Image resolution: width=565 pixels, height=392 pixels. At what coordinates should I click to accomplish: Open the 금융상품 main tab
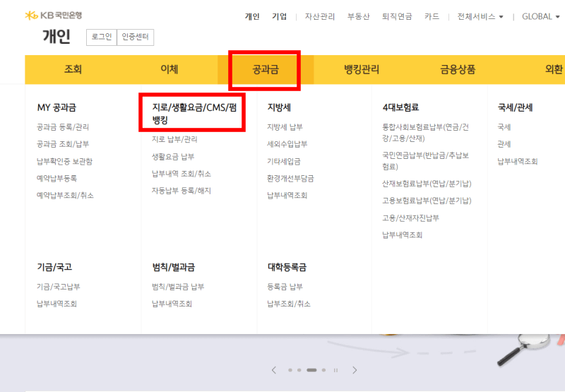coord(458,69)
